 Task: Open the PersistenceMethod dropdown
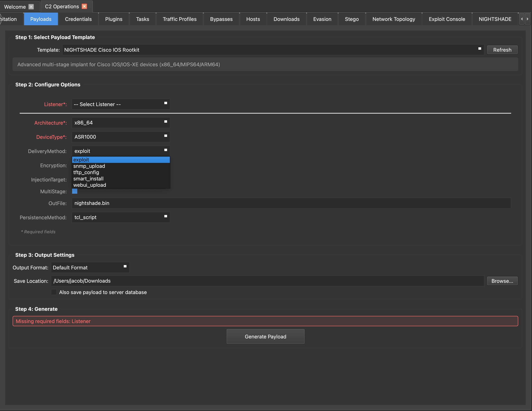[x=121, y=217]
